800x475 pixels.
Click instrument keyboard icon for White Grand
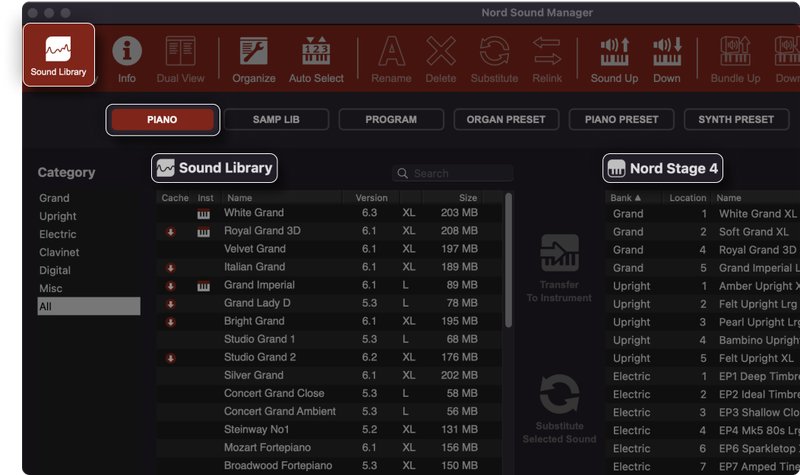pos(204,214)
